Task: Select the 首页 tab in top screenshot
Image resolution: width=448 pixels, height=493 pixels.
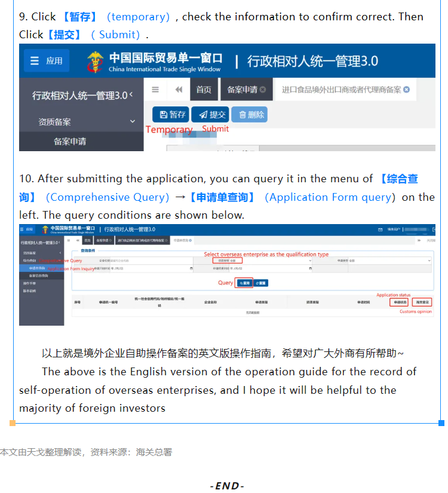Action: tap(204, 90)
